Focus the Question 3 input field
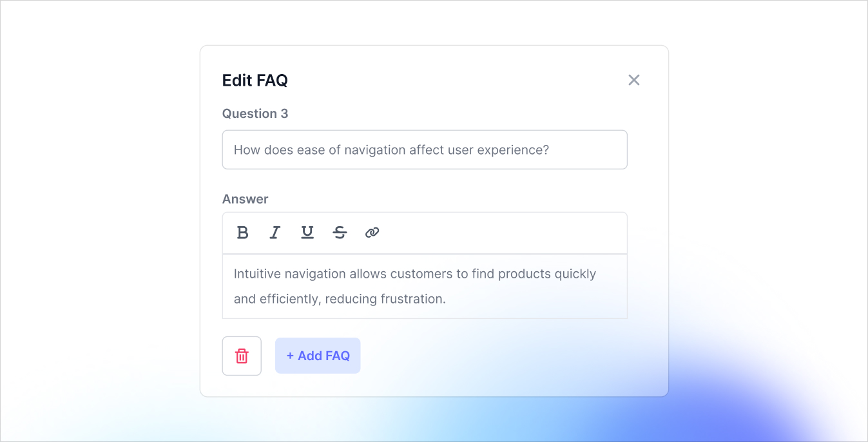 [424, 150]
